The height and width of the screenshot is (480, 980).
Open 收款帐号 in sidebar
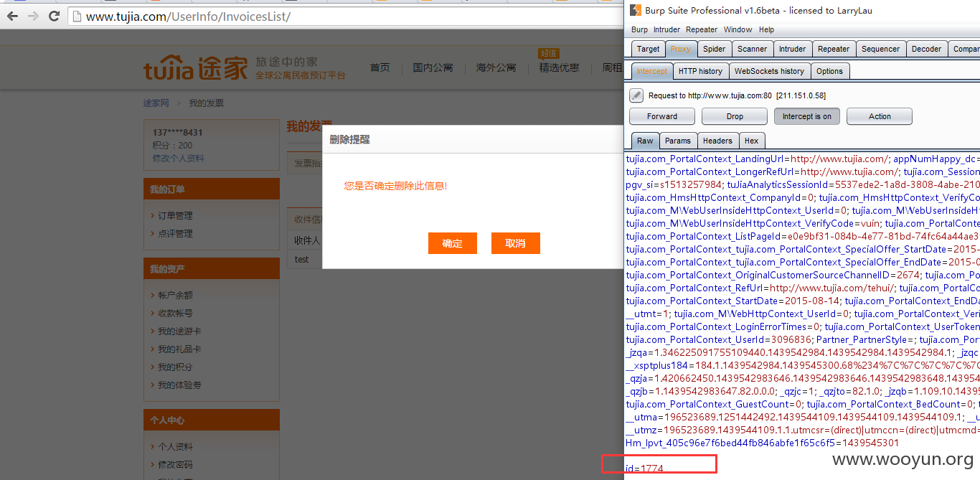pos(175,313)
